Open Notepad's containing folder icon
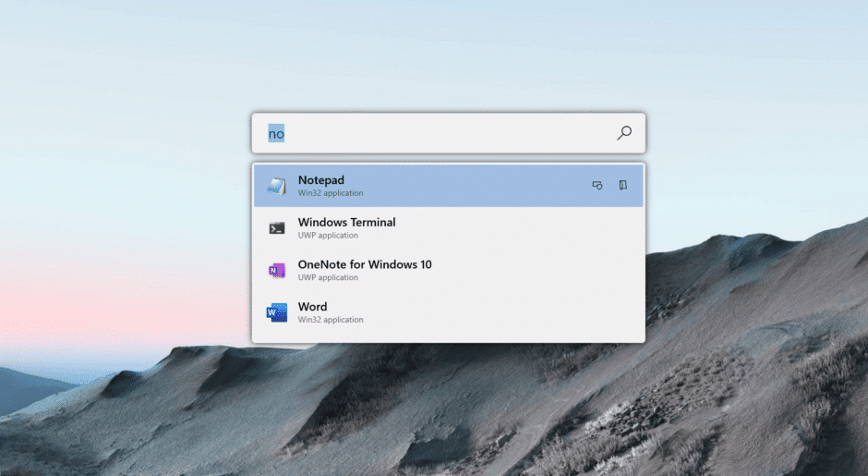This screenshot has width=868, height=476. [x=623, y=186]
